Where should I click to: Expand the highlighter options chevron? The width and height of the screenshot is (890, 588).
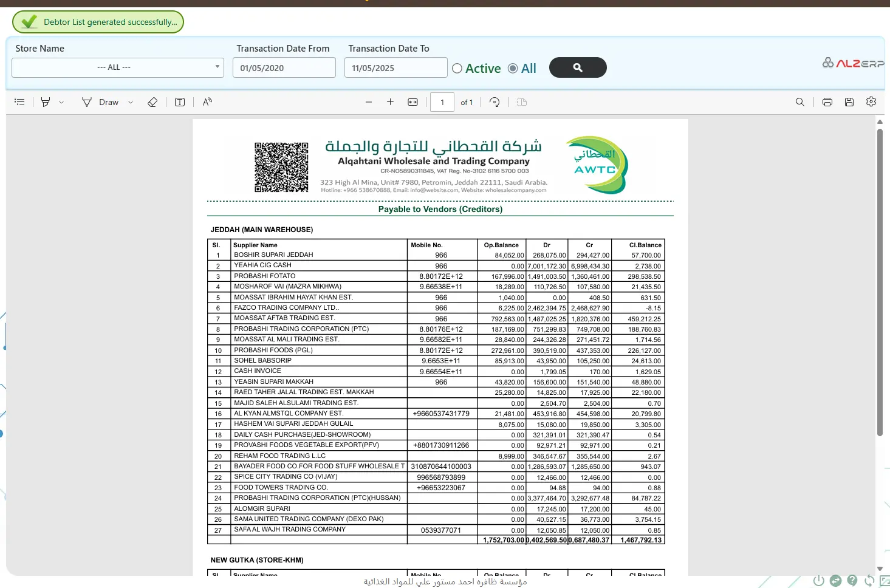61,103
